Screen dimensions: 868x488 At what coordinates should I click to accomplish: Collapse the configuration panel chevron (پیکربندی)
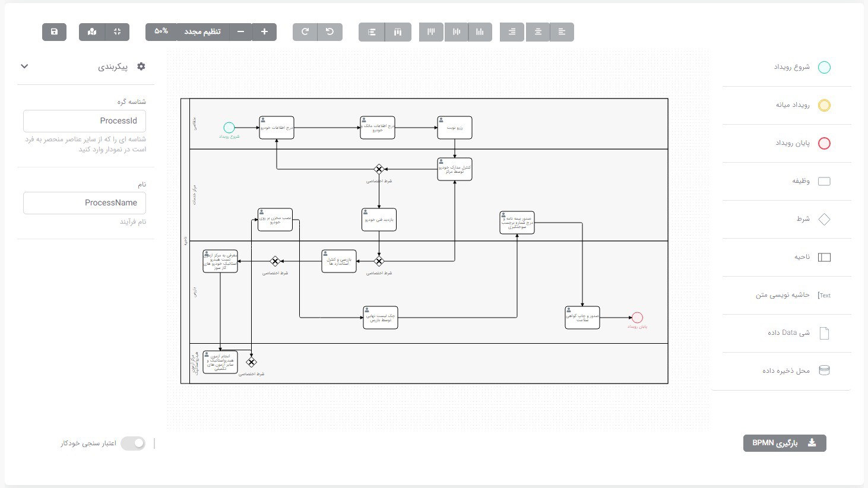(x=24, y=66)
